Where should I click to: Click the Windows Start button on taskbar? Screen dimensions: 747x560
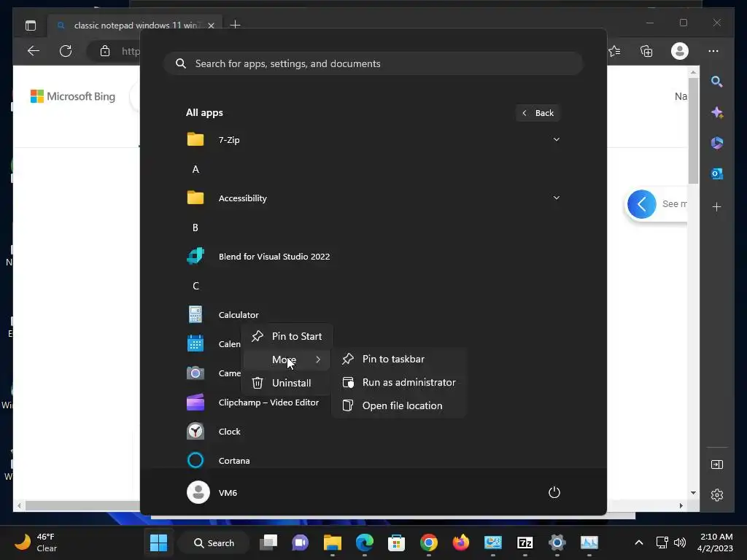(x=158, y=542)
